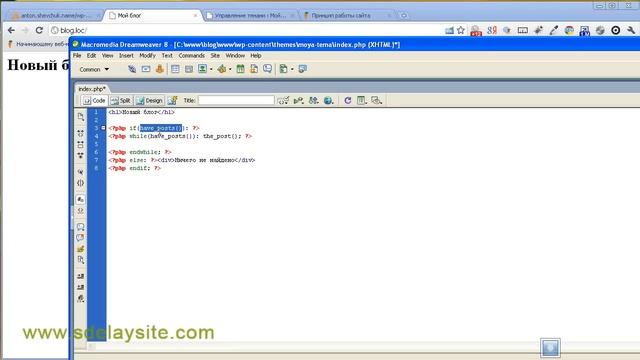This screenshot has width=640, height=360.
Task: Open the Modify menu
Action: click(x=147, y=56)
